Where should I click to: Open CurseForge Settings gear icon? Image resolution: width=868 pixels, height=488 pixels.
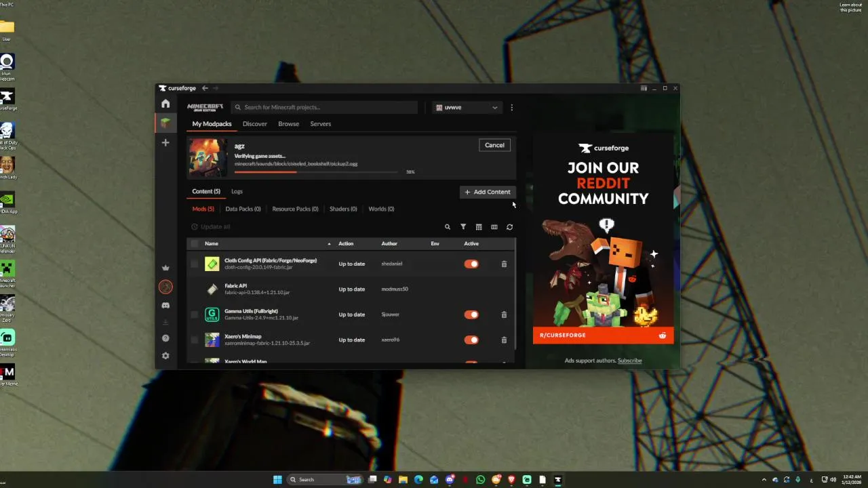pyautogui.click(x=165, y=356)
